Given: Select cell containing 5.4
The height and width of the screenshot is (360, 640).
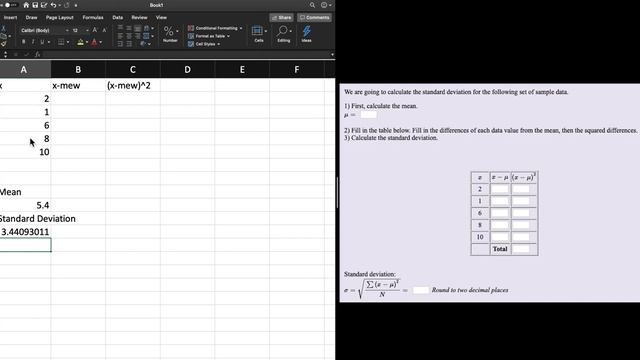Looking at the screenshot, I should tap(25, 205).
